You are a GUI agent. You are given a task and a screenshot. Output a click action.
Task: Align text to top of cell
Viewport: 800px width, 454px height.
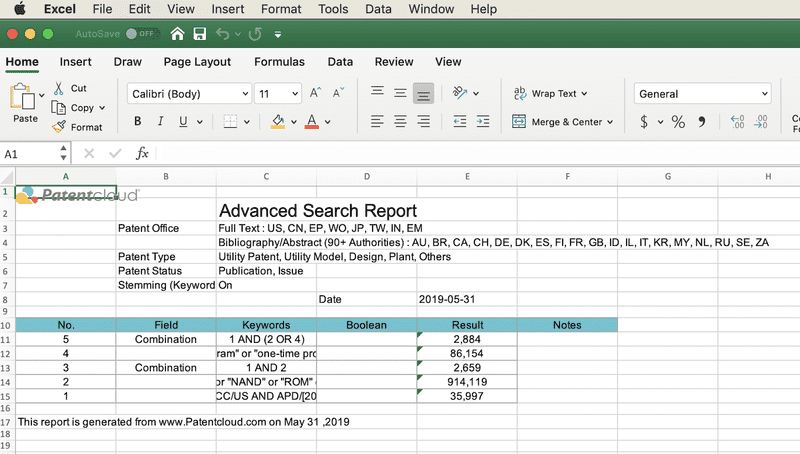click(377, 92)
